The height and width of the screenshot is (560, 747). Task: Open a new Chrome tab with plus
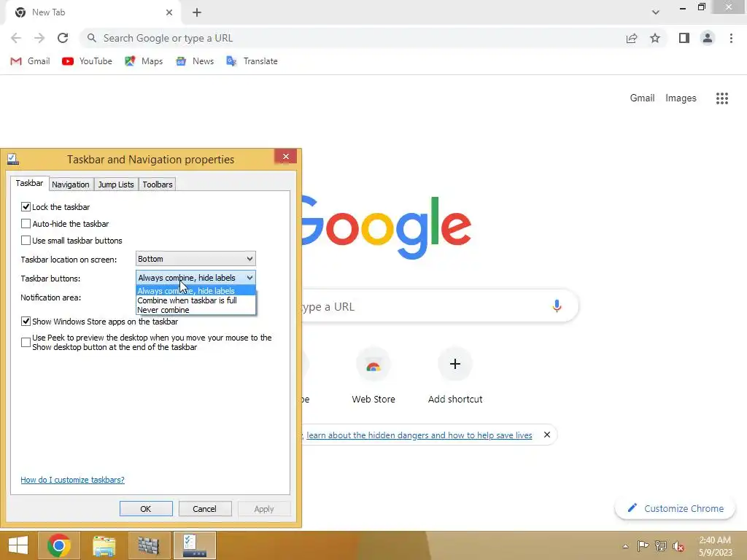[197, 12]
